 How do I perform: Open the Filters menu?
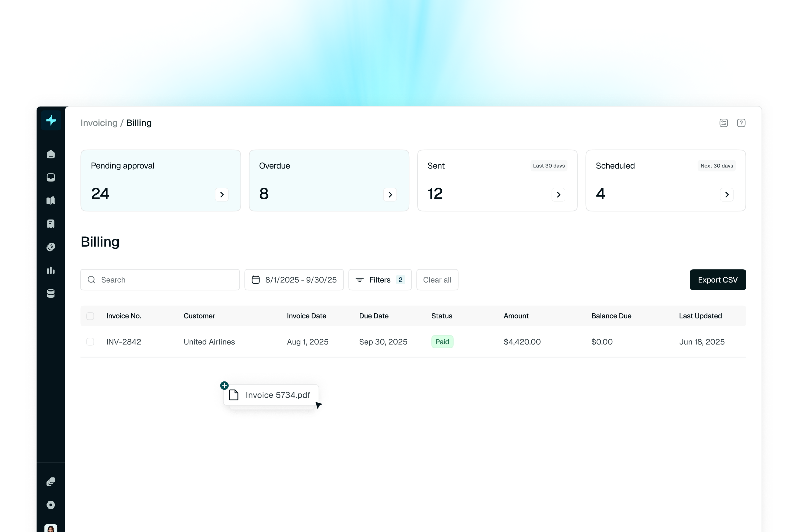click(x=380, y=280)
